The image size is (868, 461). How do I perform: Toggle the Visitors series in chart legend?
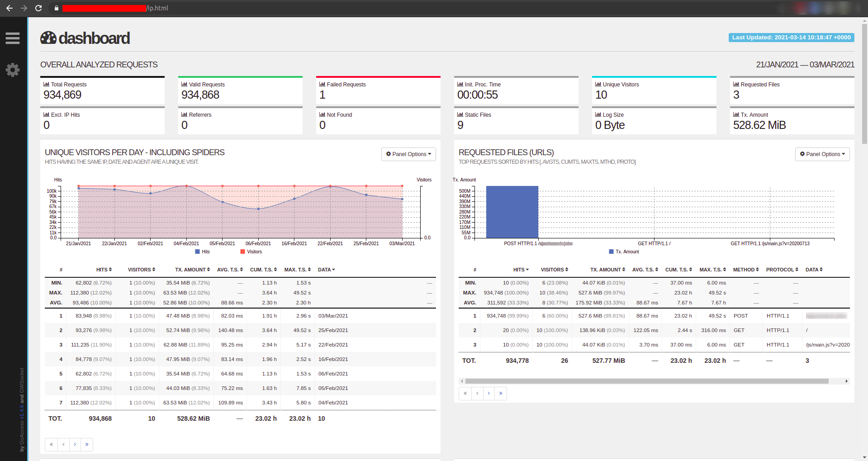coord(251,252)
